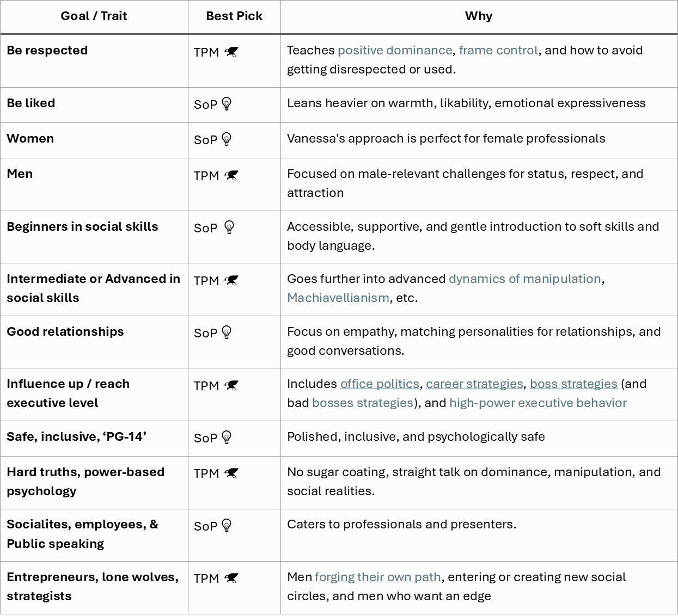
Task: Click the lightbulb icon in Be liked row
Action: (227, 104)
